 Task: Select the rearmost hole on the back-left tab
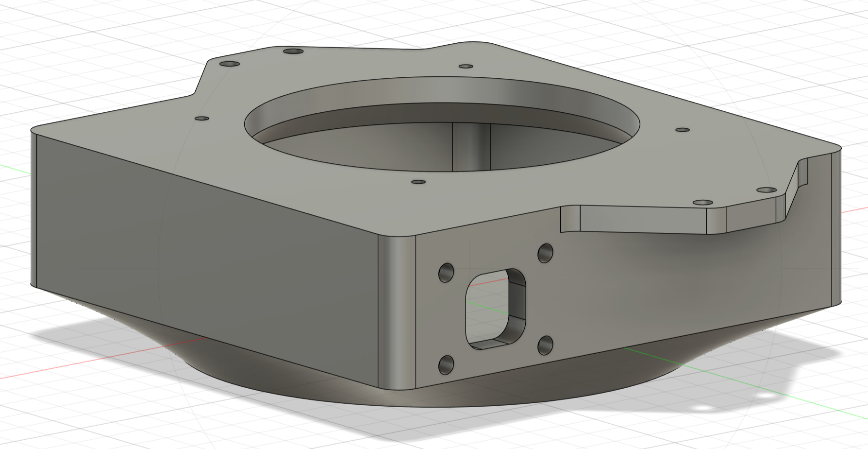pos(293,51)
